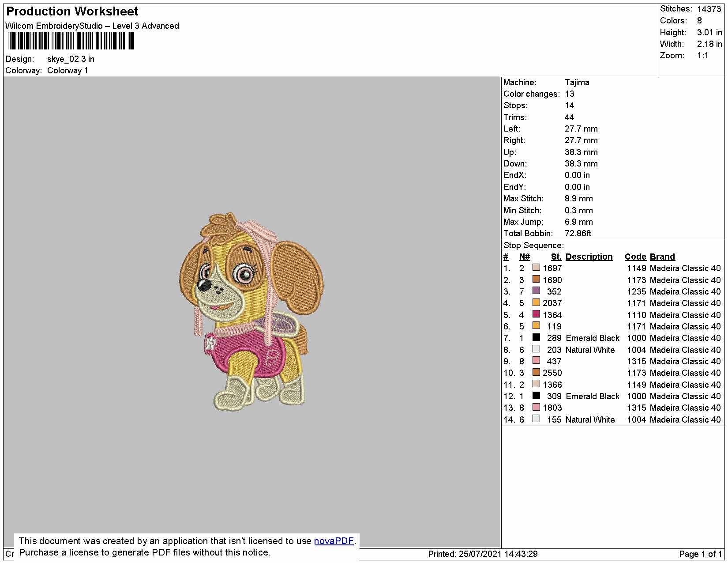728x563 pixels.
Task: Click 'Wilcom EmbroideryStudio – Level 3 Advanced' text
Action: (x=92, y=26)
